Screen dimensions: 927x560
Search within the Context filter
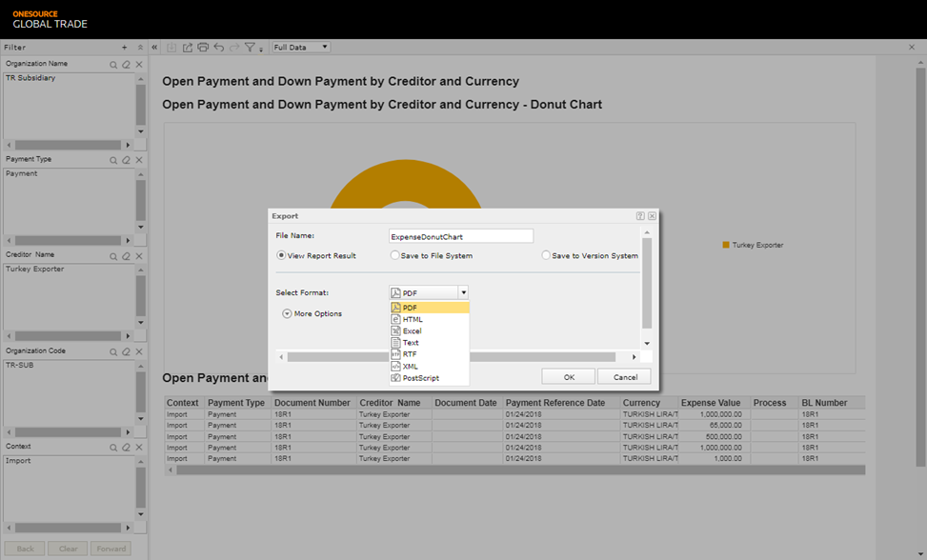point(113,448)
